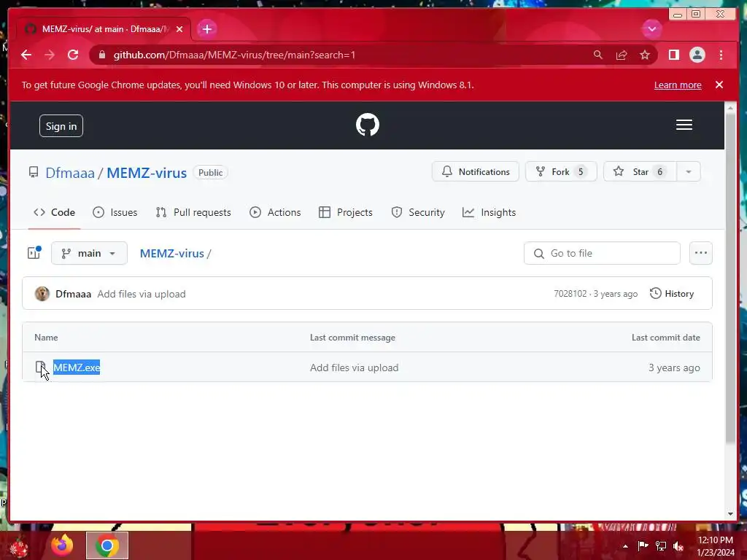Open Firefox from the taskbar
The image size is (747, 560).
[62, 545]
